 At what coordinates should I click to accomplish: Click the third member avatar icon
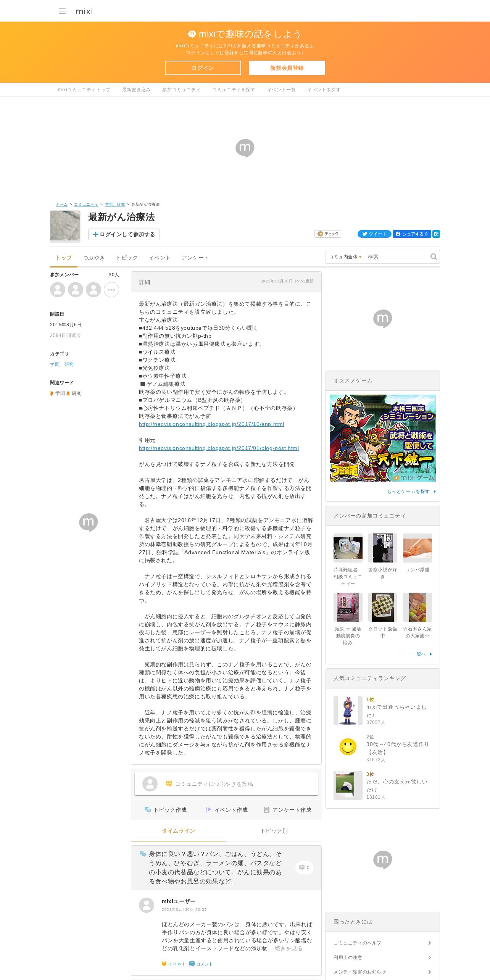click(x=93, y=290)
